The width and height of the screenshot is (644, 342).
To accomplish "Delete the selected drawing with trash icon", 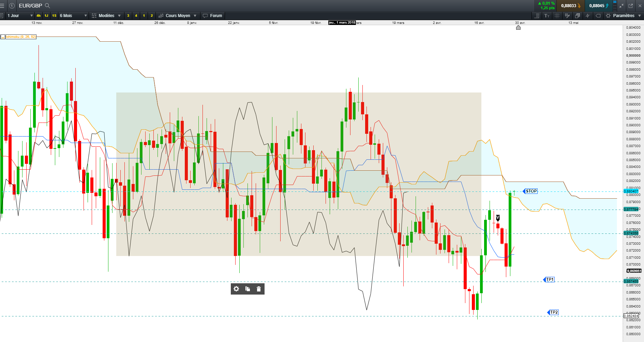I will (259, 289).
